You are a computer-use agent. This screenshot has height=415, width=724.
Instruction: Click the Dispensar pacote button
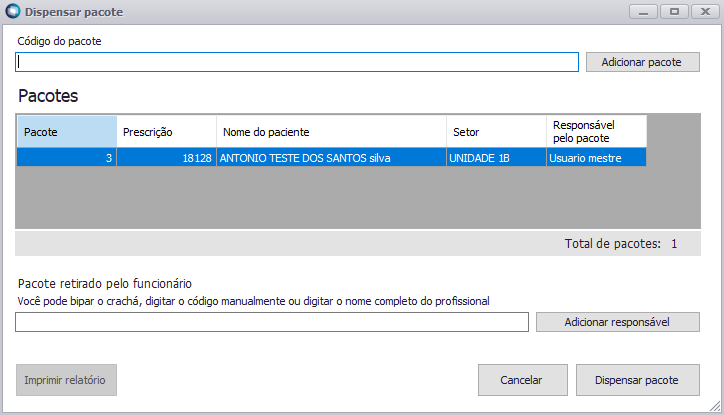(x=638, y=380)
